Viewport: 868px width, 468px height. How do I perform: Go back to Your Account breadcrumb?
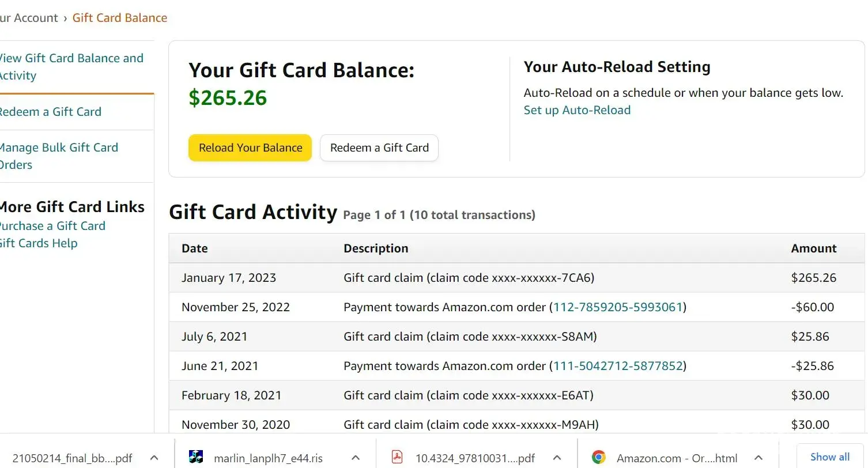pyautogui.click(x=29, y=18)
